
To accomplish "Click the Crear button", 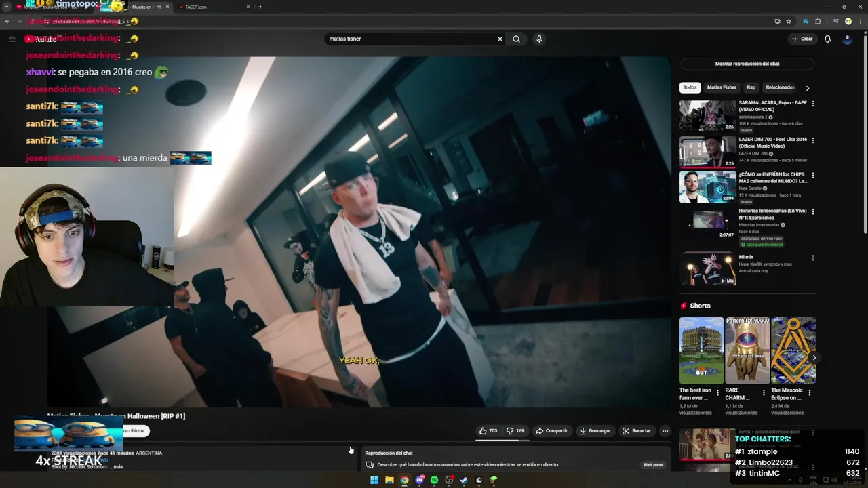I will click(802, 39).
